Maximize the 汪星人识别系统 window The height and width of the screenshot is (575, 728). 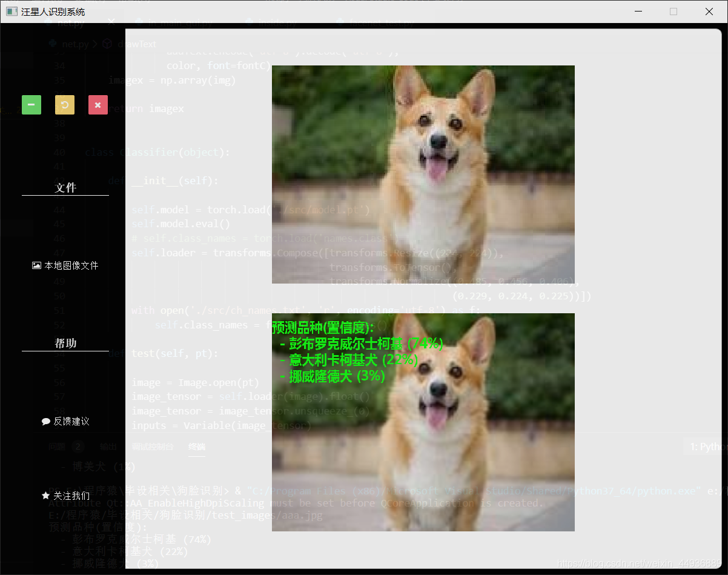coord(673,12)
